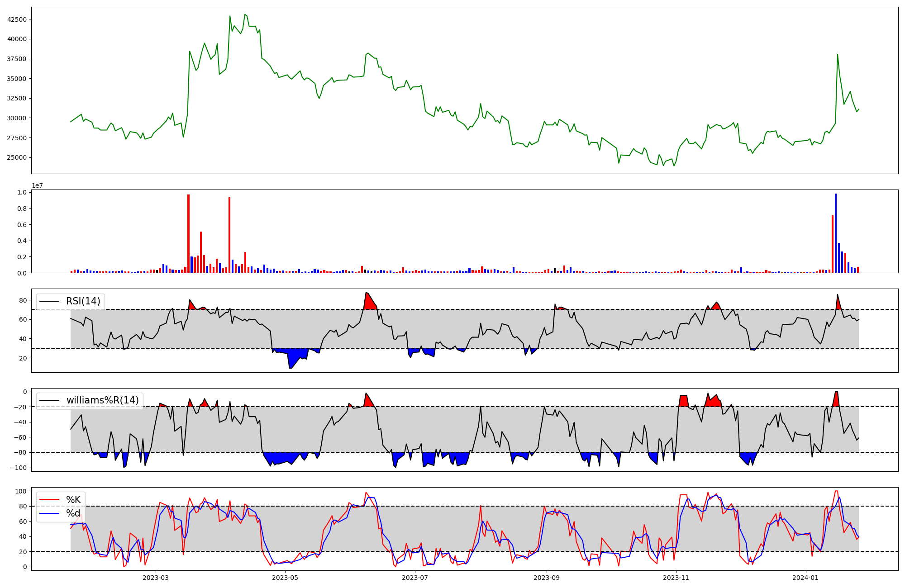
Task: Click the 42500 price axis tick label
Action: pyautogui.click(x=17, y=19)
